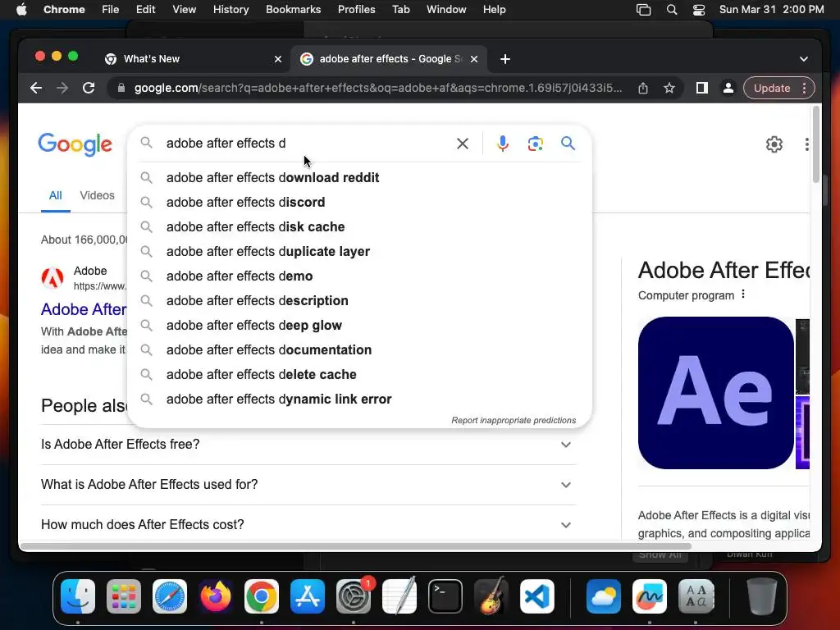Open the site padlock info icon
Image resolution: width=840 pixels, height=630 pixels.
(121, 88)
